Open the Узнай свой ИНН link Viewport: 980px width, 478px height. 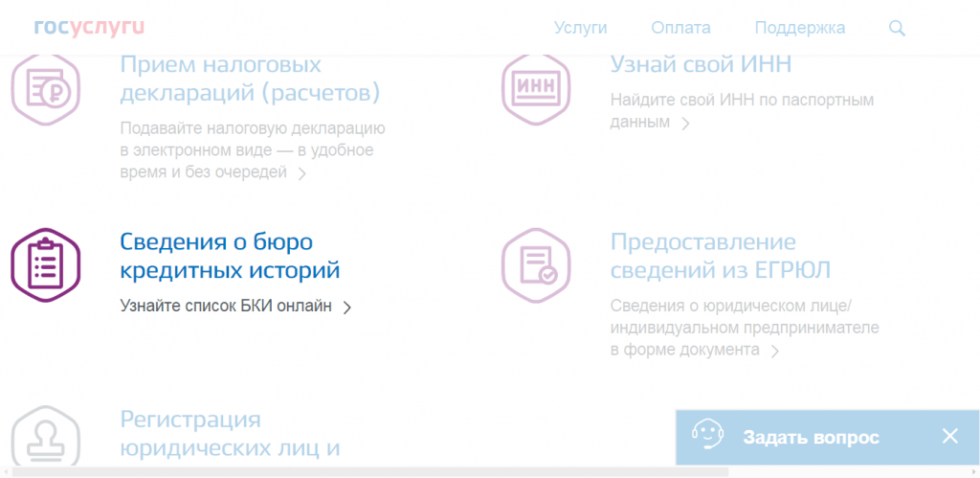(701, 64)
